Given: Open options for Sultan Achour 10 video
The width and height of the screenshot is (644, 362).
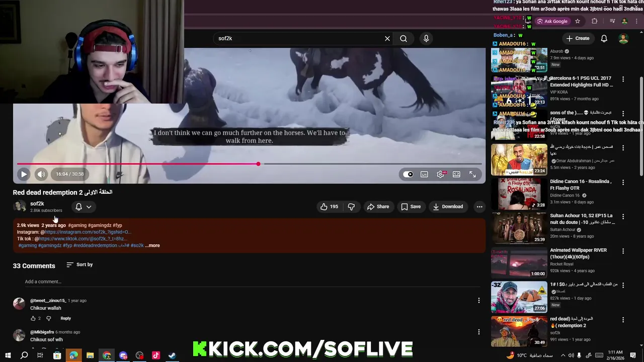Looking at the screenshot, I should click(623, 217).
